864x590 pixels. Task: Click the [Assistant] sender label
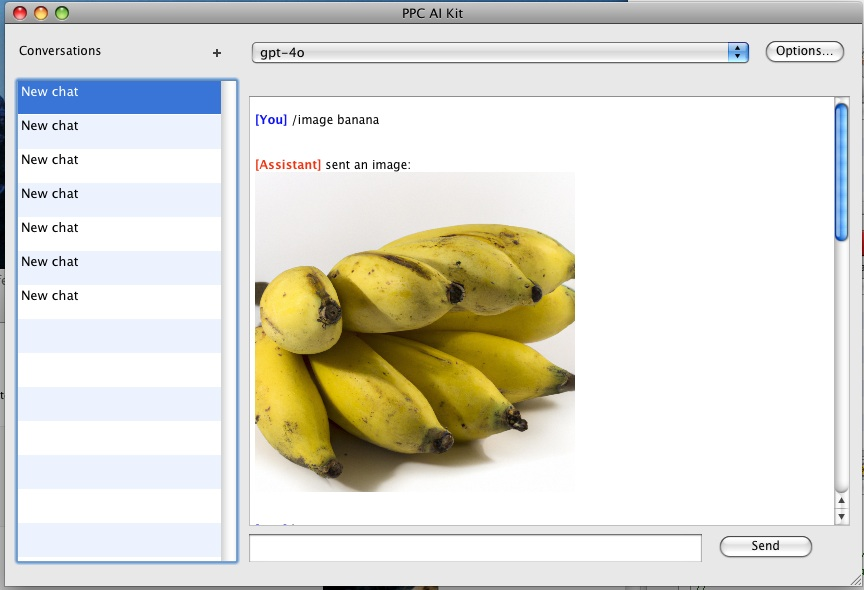click(288, 165)
